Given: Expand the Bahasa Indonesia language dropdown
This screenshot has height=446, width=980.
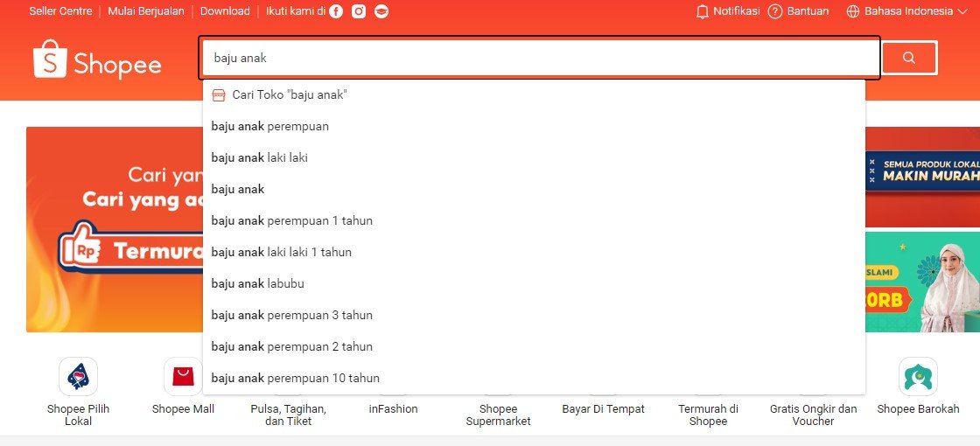Looking at the screenshot, I should [907, 11].
